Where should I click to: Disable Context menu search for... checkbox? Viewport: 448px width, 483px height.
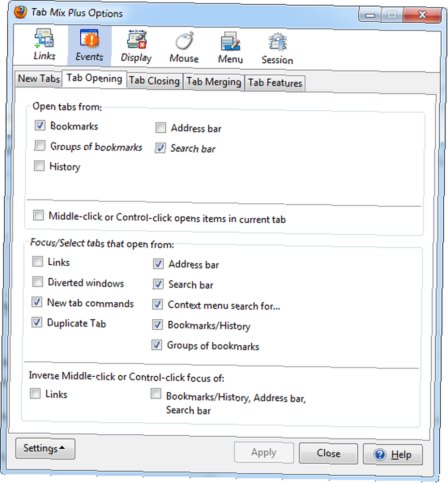tap(158, 304)
